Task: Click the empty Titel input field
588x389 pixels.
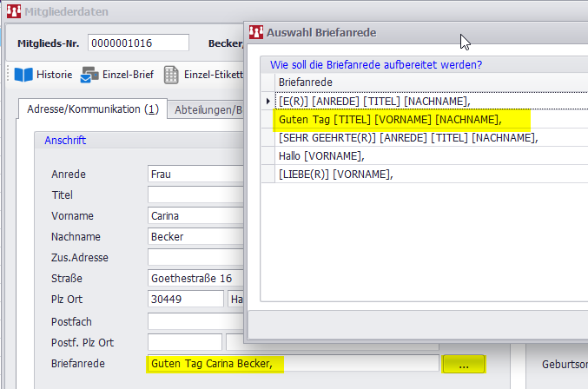Action: click(195, 194)
